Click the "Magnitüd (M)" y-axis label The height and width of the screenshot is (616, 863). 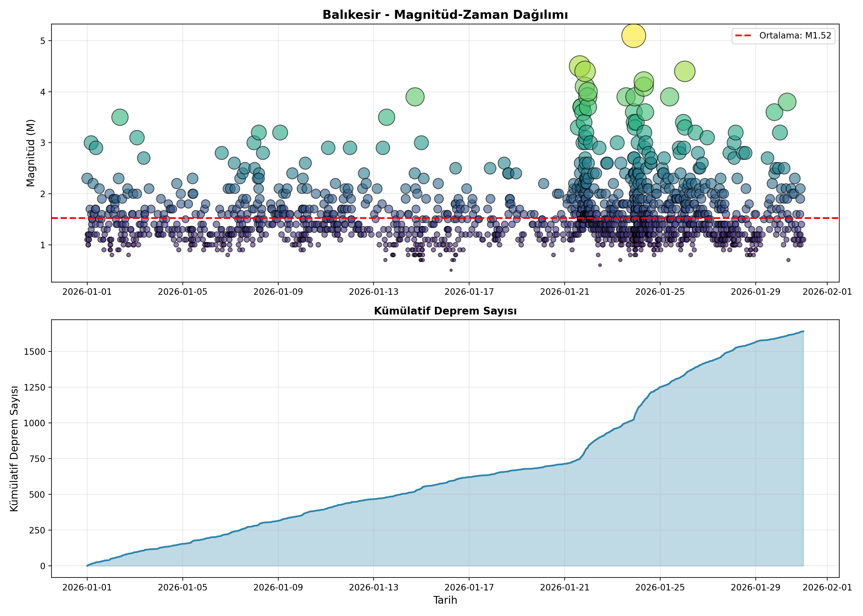31,153
